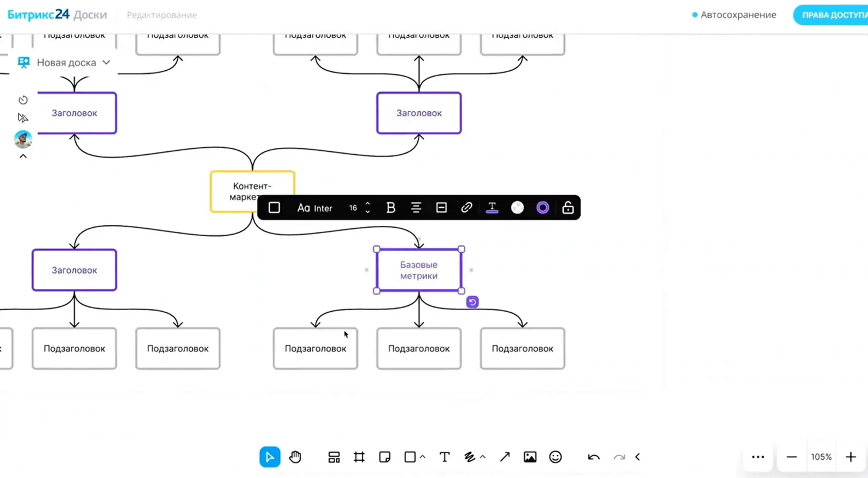Select the text tool
This screenshot has width=868, height=478.
coord(444,457)
